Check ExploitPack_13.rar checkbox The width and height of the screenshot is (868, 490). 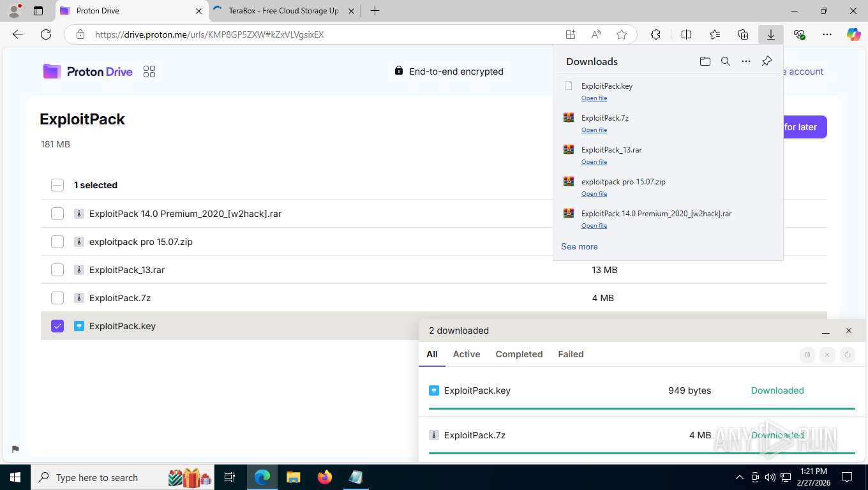[x=57, y=270]
